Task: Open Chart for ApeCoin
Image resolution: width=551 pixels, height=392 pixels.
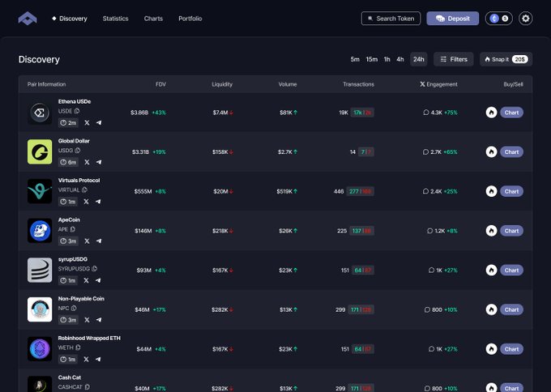Action: (511, 231)
